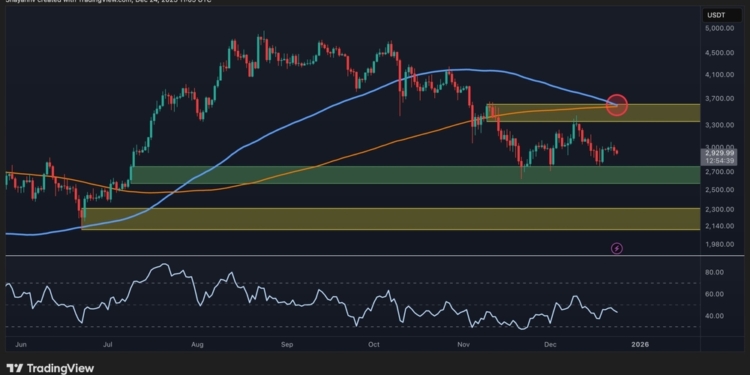Image resolution: width=750 pixels, height=375 pixels.
Task: Select the green support zone rectangle
Action: pyautogui.click(x=415, y=175)
